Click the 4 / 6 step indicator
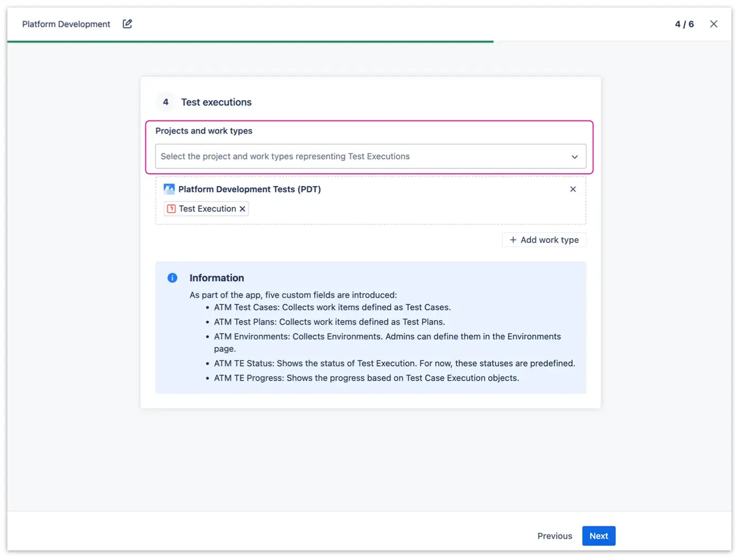The width and height of the screenshot is (743, 560). [684, 24]
